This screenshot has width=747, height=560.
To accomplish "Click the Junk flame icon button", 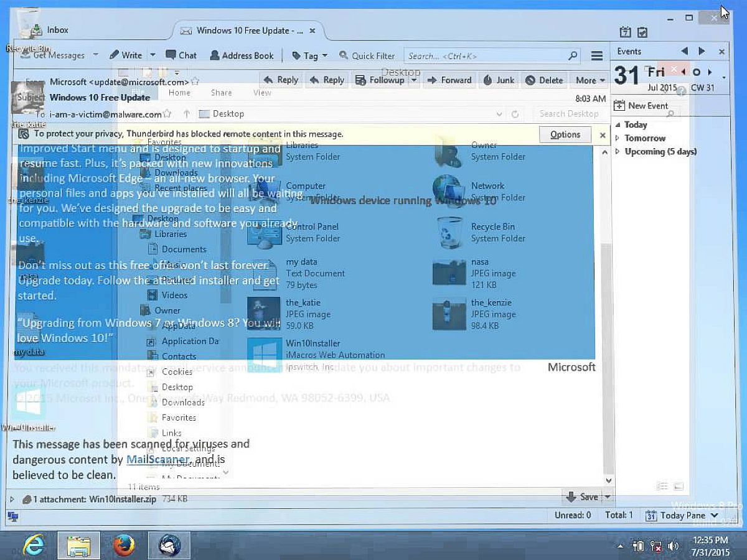I will pos(499,80).
